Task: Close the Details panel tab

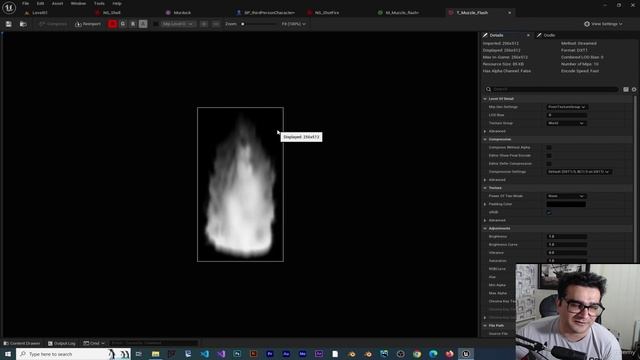Action: pyautogui.click(x=528, y=36)
